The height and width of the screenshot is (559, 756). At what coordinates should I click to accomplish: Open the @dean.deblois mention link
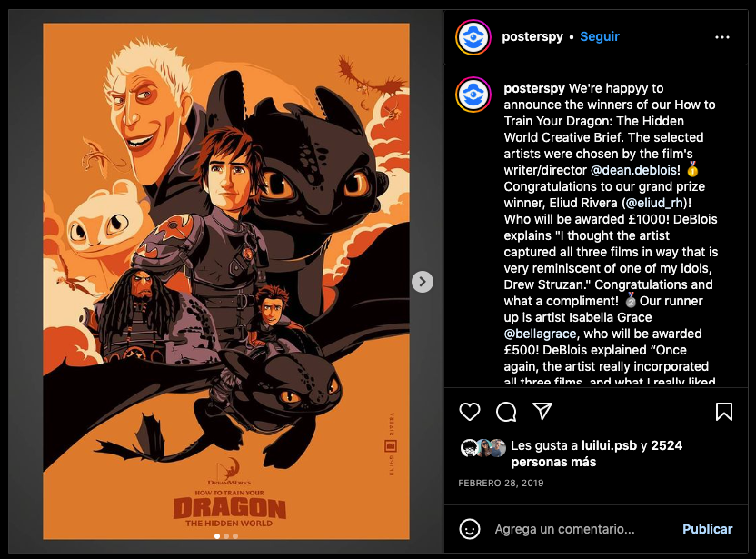(x=633, y=170)
